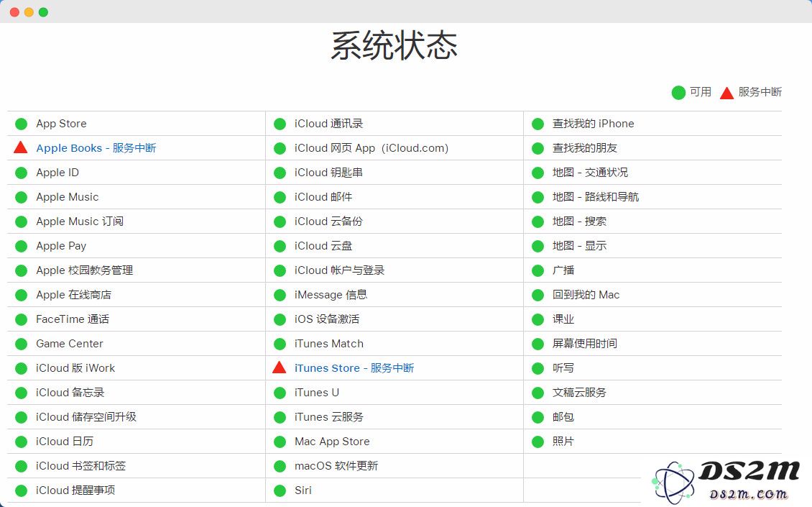This screenshot has height=507, width=812.
Task: Close the window with the red button
Action: tap(14, 12)
